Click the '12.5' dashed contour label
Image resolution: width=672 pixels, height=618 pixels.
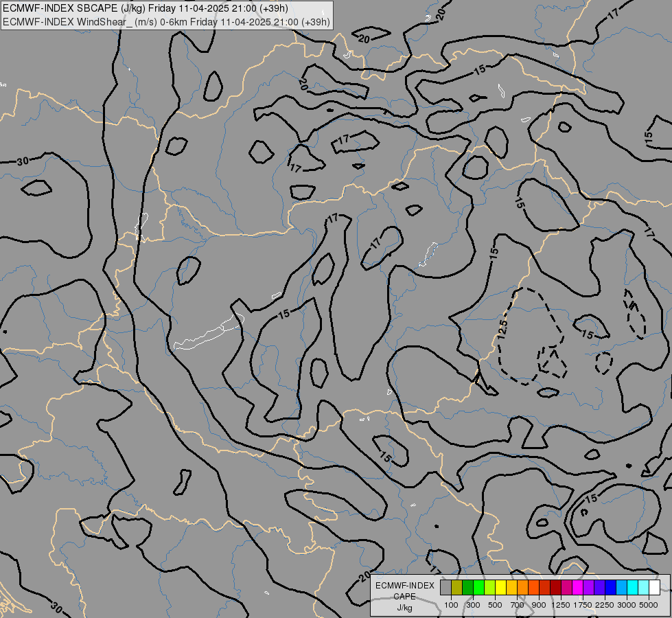[502, 330]
